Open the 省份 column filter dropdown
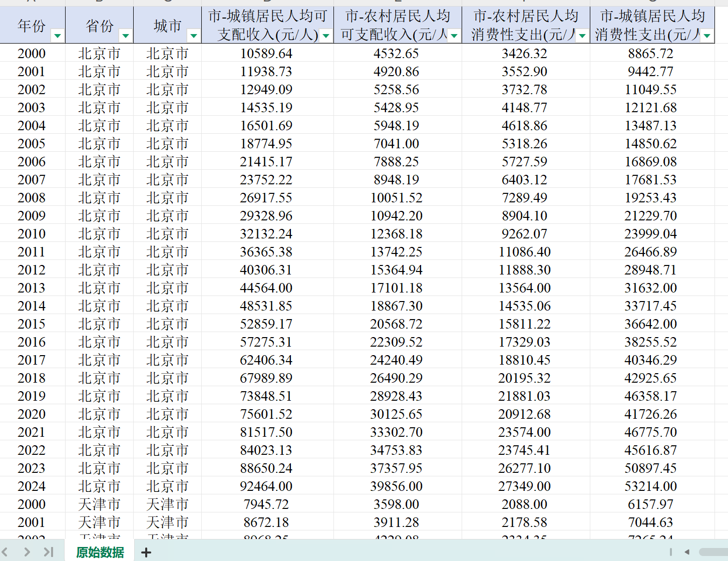The height and width of the screenshot is (561, 728). point(126,36)
